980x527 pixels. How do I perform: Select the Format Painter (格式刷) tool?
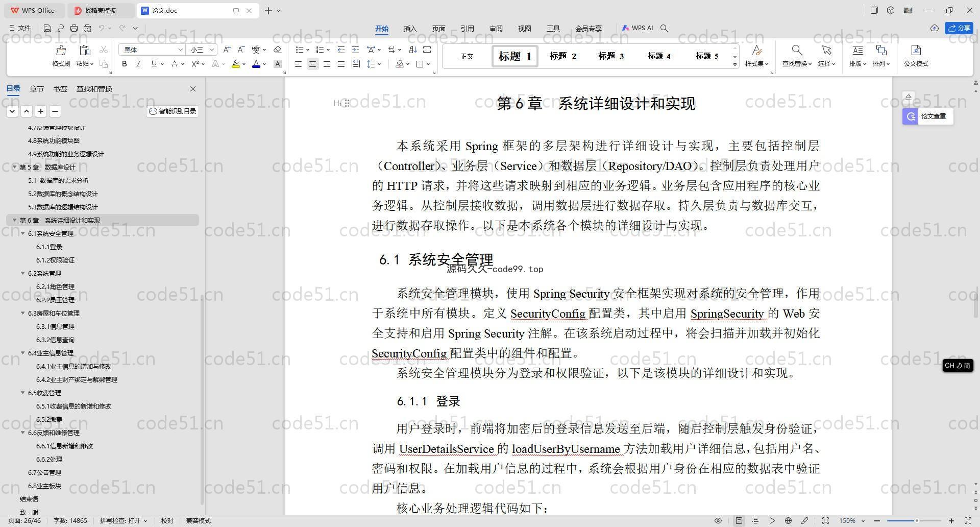pos(61,55)
